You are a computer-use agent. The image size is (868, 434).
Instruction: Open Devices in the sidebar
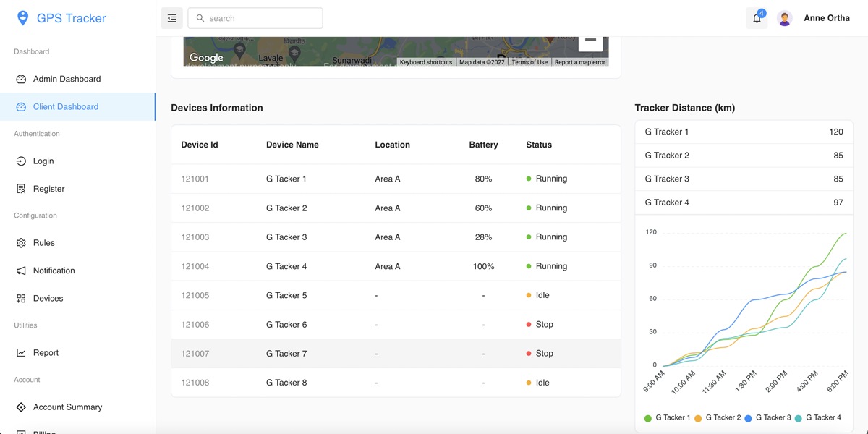point(77,298)
